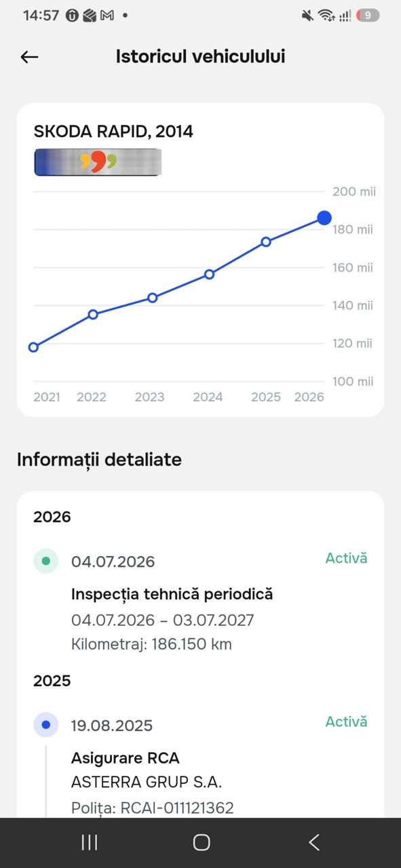
Task: Tap the battery indicator in status bar
Action: click(368, 15)
